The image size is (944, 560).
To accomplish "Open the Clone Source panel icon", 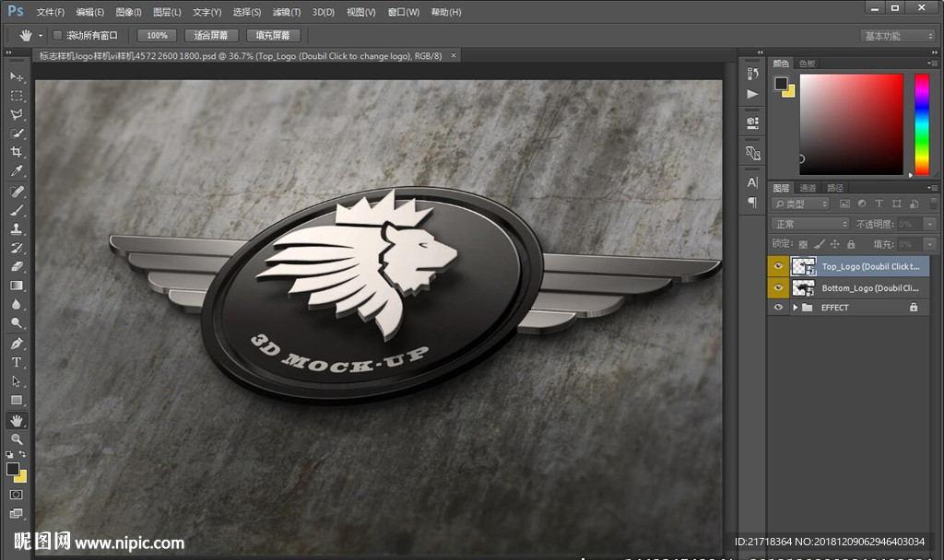I will [752, 153].
